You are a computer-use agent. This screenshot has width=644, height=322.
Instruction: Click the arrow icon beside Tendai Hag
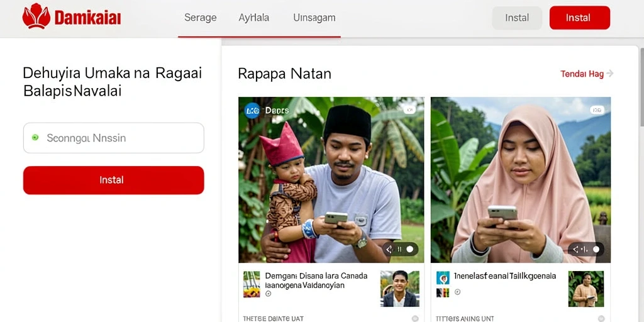pos(609,74)
